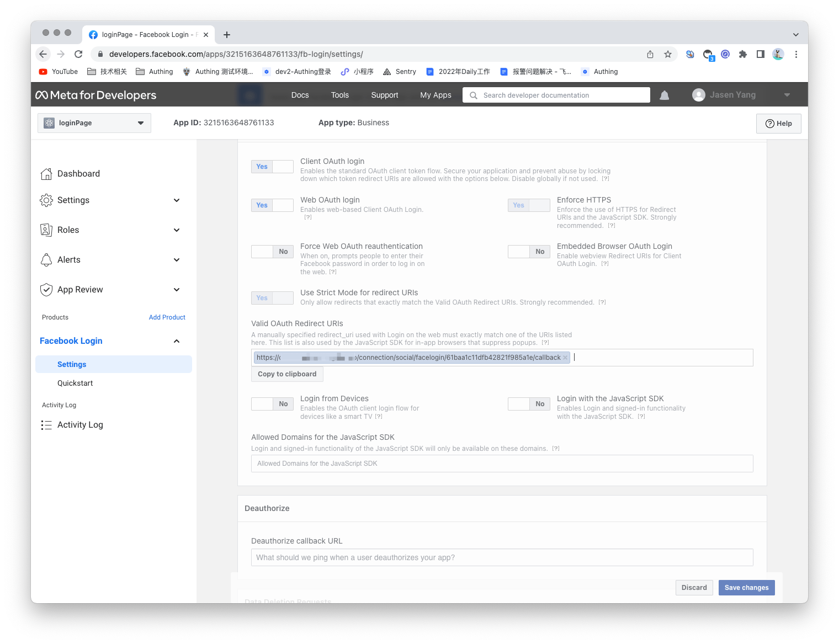
Task: Enable Force Web OAuth reauthentication
Action: tap(272, 252)
